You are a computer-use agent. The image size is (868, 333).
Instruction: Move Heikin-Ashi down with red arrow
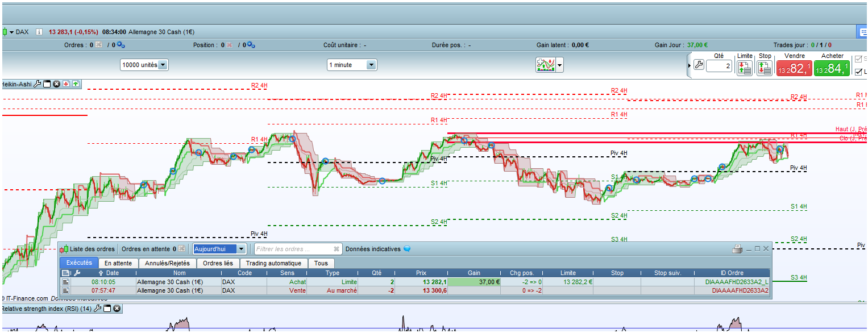[66, 84]
